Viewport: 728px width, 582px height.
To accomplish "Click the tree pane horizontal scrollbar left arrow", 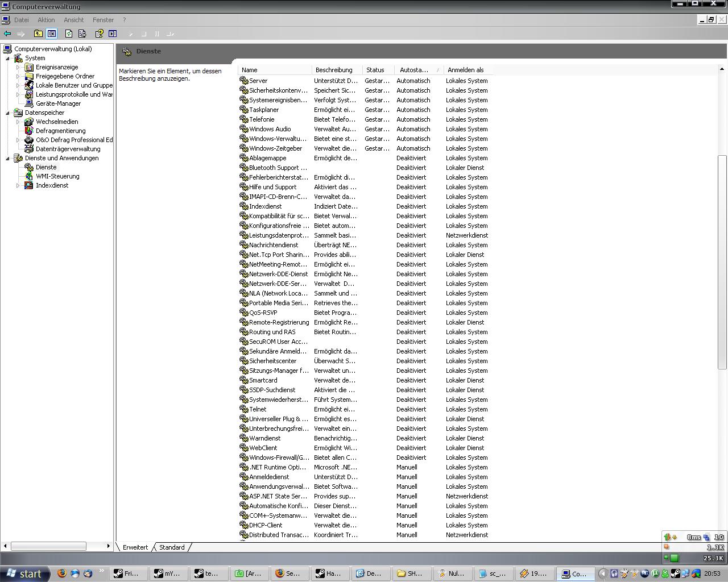I will click(x=6, y=546).
